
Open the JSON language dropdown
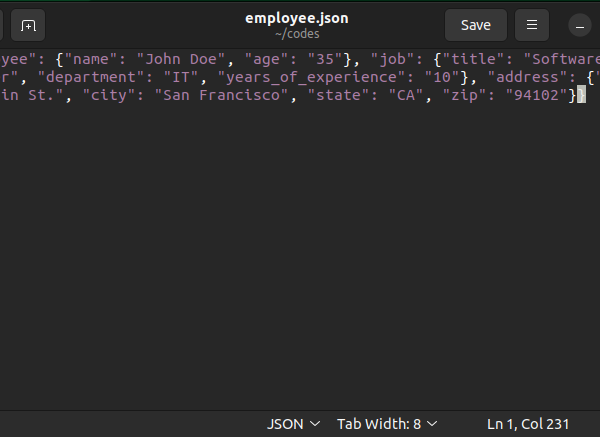(293, 424)
